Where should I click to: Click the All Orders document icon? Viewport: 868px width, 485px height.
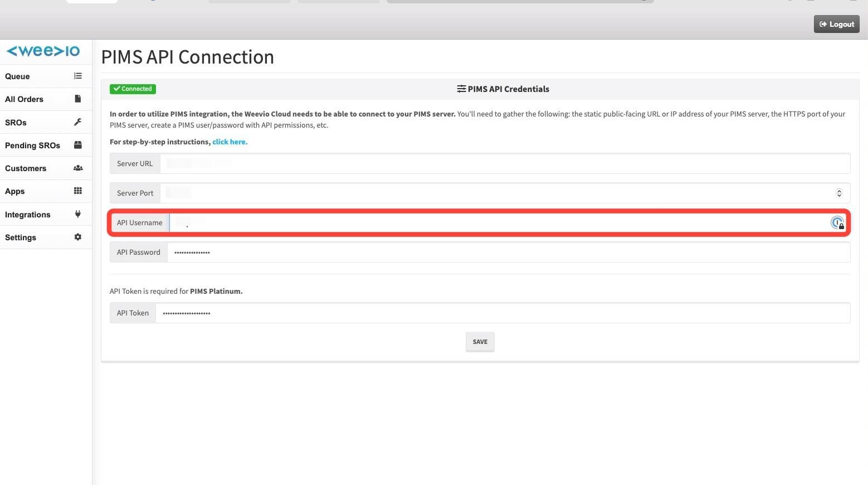point(78,99)
